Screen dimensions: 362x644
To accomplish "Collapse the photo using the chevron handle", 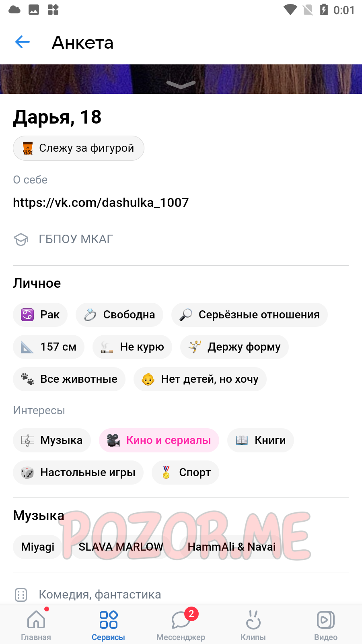I will click(x=181, y=84).
